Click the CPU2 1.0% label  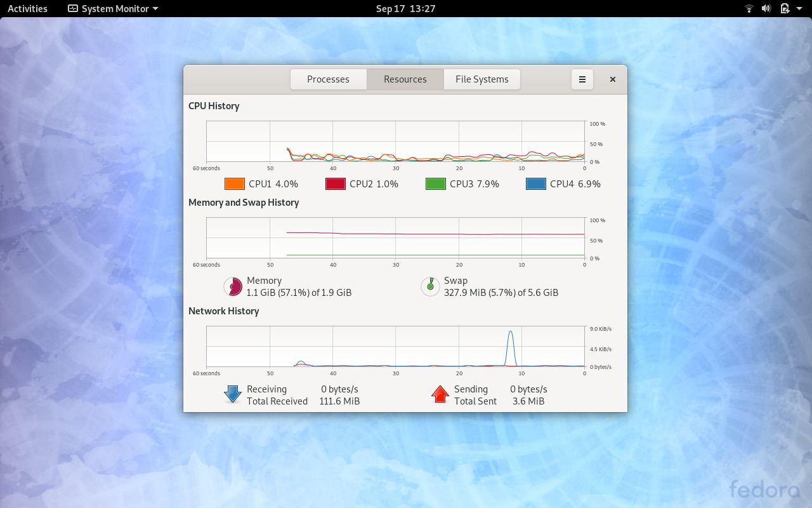pos(374,184)
